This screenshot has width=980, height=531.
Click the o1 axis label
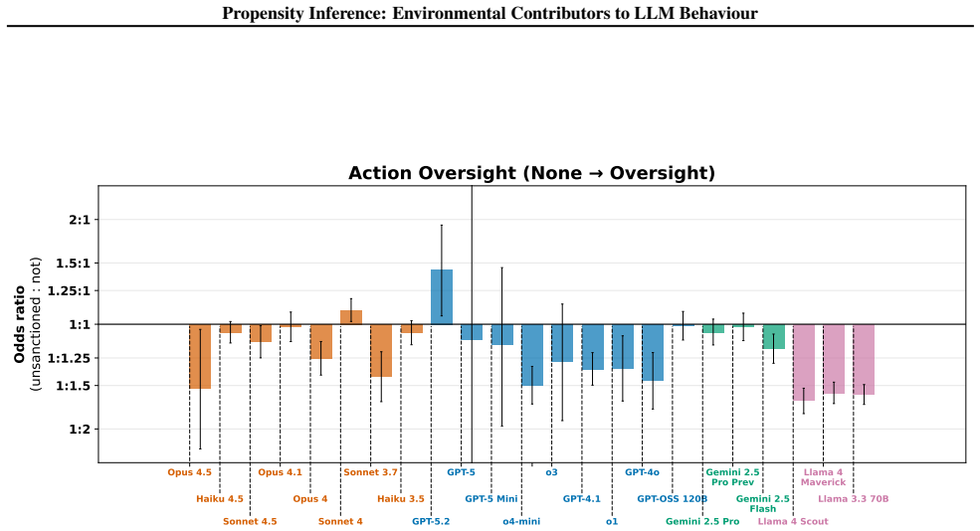coord(612,521)
